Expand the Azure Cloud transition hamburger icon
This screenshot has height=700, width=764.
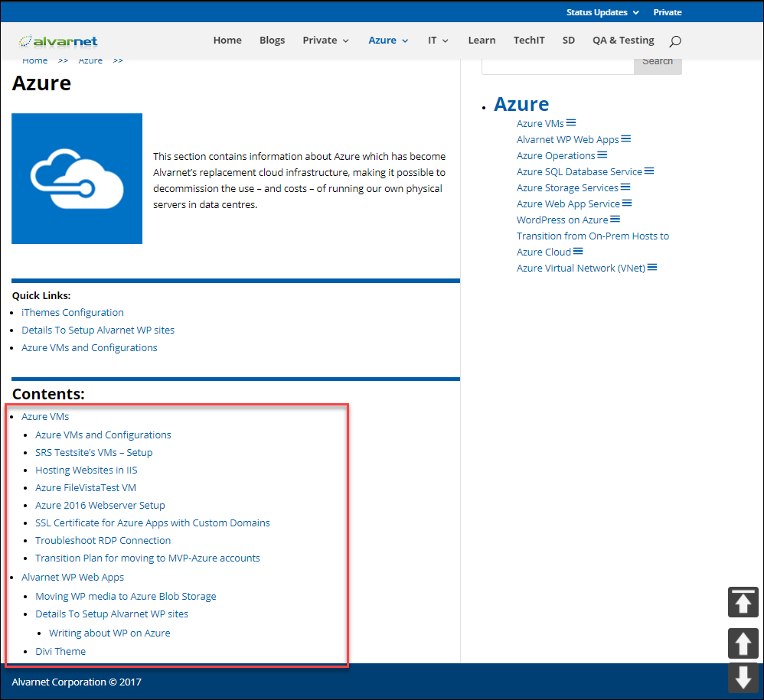click(x=578, y=251)
